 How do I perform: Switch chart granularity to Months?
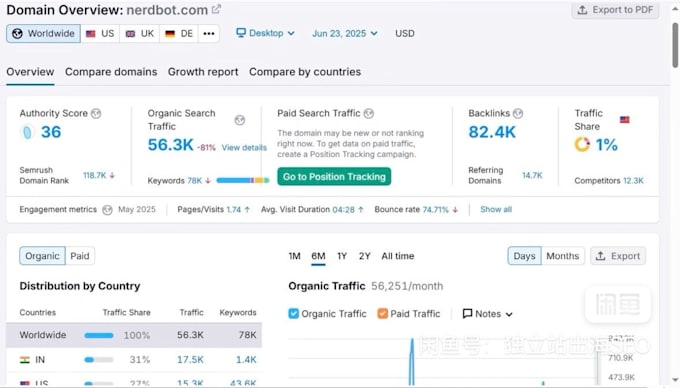562,256
